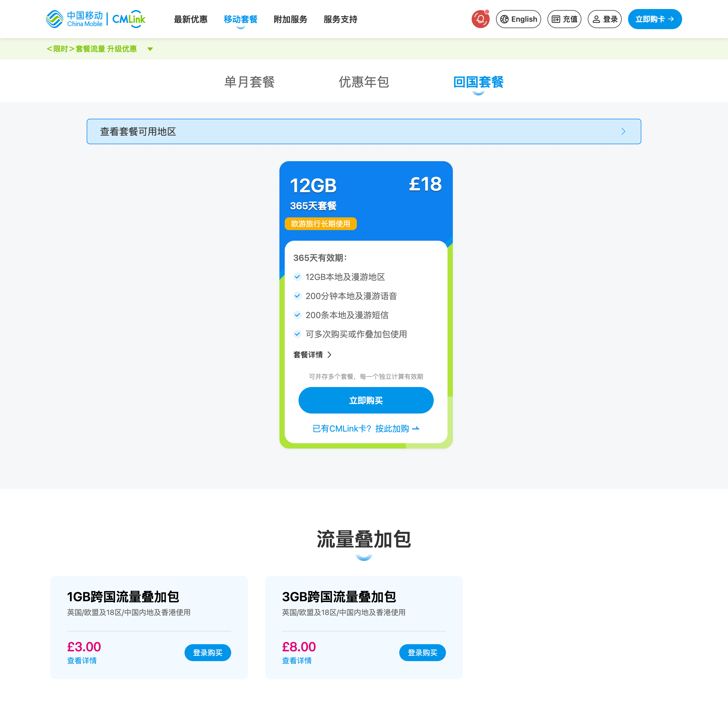Open 查看详情 under £8.00
Viewport: 728px width, 716px height.
tap(297, 661)
